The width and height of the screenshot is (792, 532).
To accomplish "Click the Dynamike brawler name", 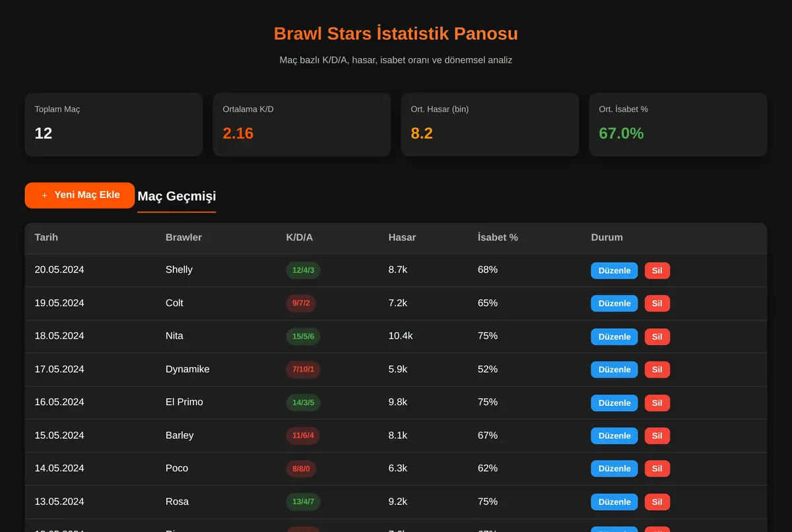I will (x=187, y=369).
